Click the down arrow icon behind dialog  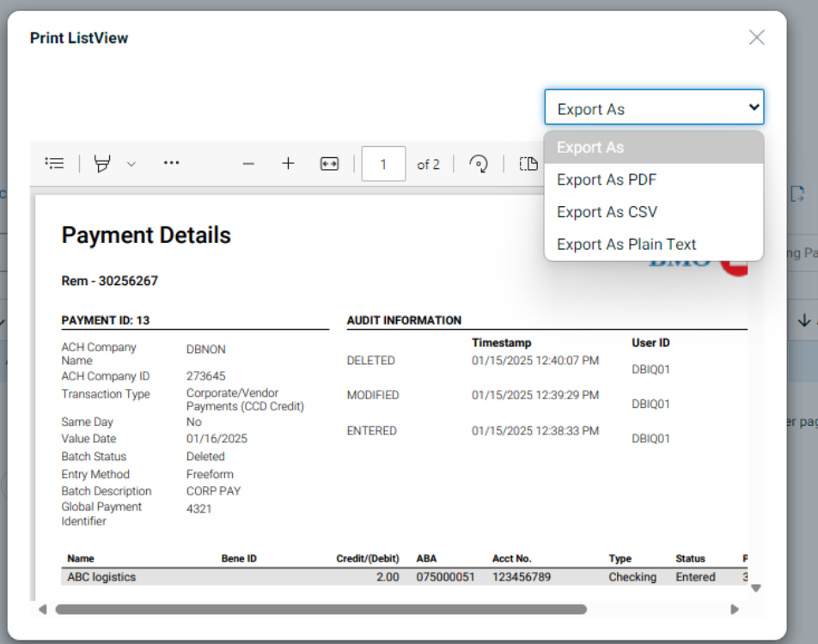[x=804, y=320]
